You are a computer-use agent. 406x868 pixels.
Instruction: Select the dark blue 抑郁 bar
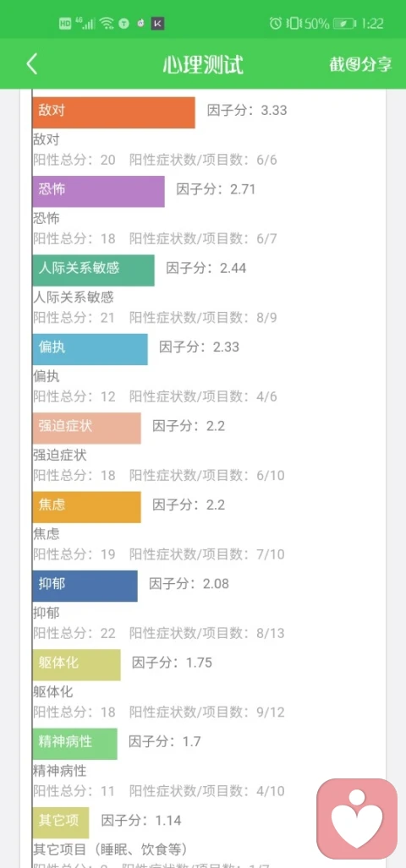tap(85, 586)
